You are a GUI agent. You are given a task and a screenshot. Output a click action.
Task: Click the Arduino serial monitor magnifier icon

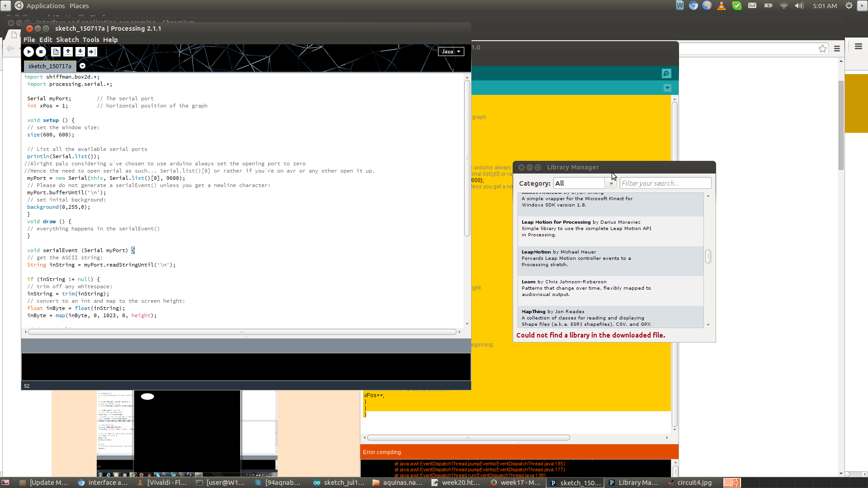coord(666,74)
